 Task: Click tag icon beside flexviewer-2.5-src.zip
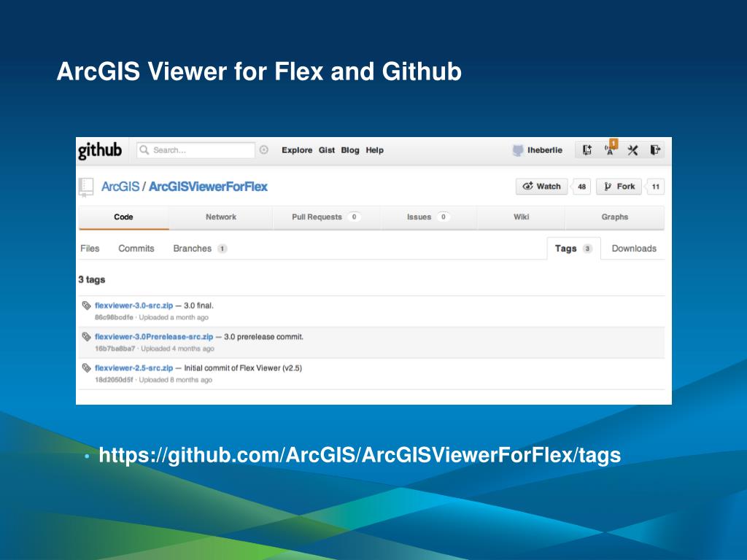pyautogui.click(x=86, y=368)
